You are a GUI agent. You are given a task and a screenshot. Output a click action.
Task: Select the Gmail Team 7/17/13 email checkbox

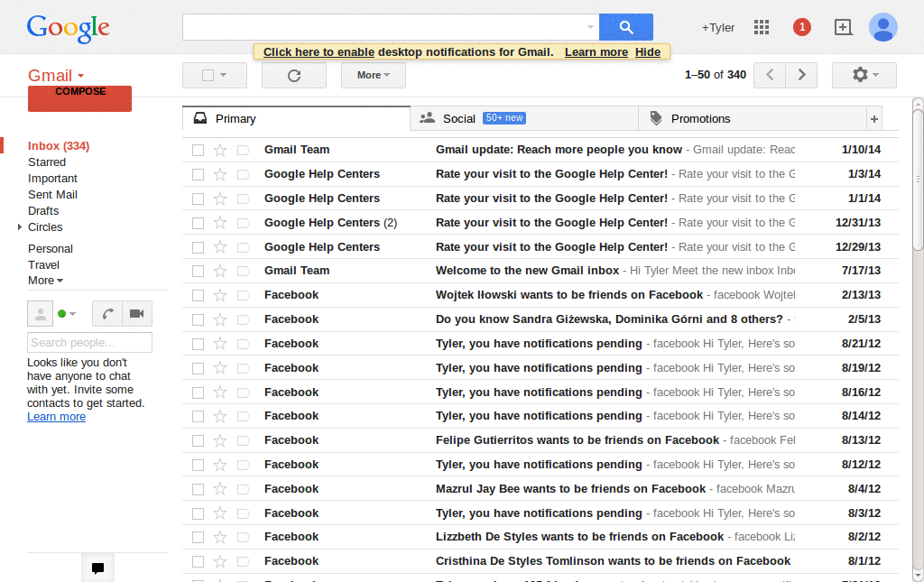click(198, 271)
